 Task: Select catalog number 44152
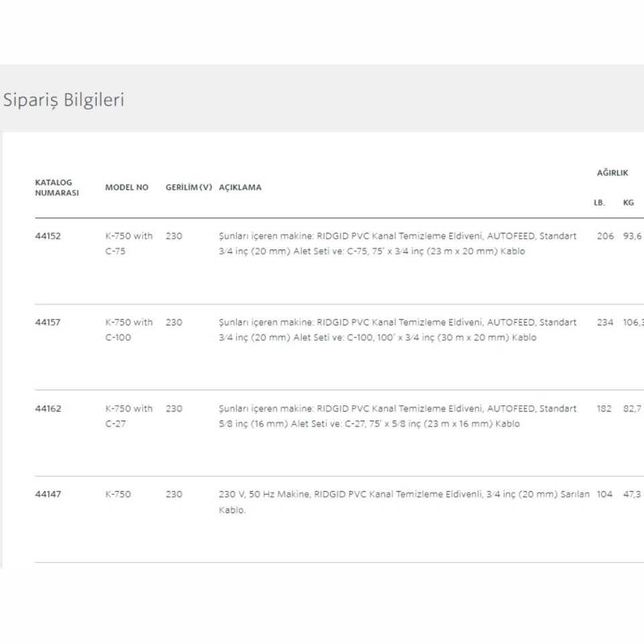[x=48, y=236]
